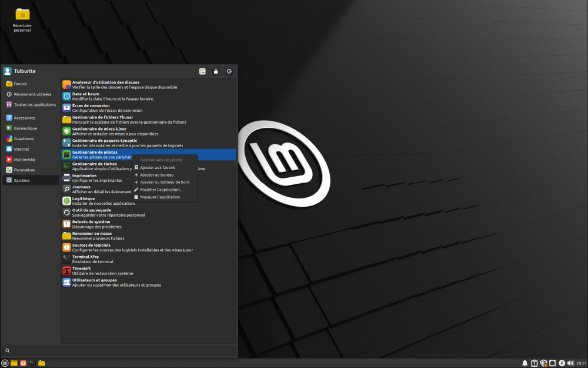Click the power manager lightning icon

point(562,363)
